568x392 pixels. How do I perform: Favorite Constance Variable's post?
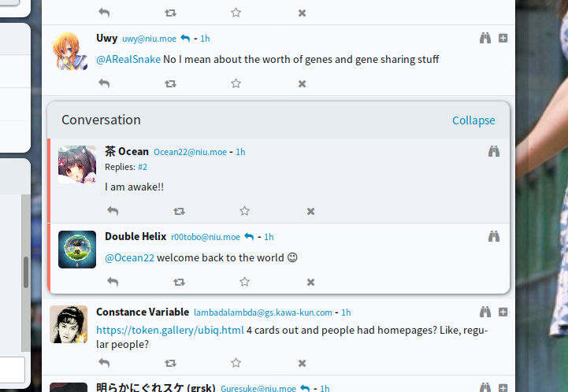point(236,363)
